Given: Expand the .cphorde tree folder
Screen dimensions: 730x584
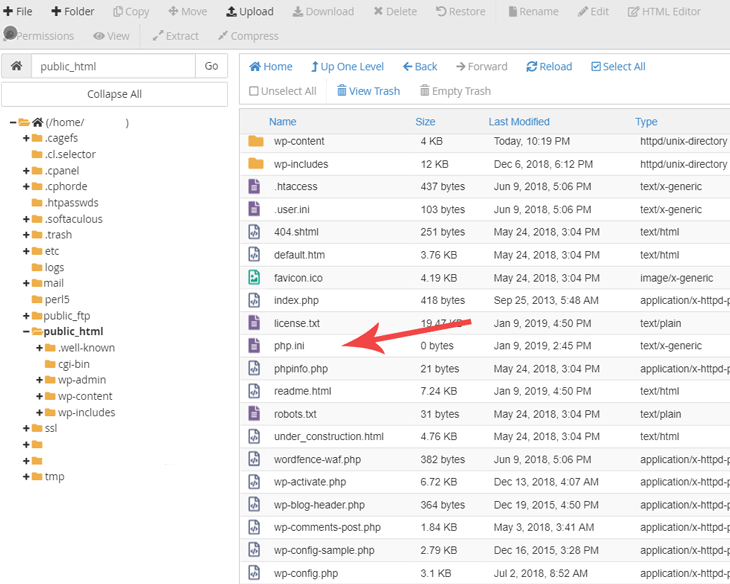Looking at the screenshot, I should (26, 187).
